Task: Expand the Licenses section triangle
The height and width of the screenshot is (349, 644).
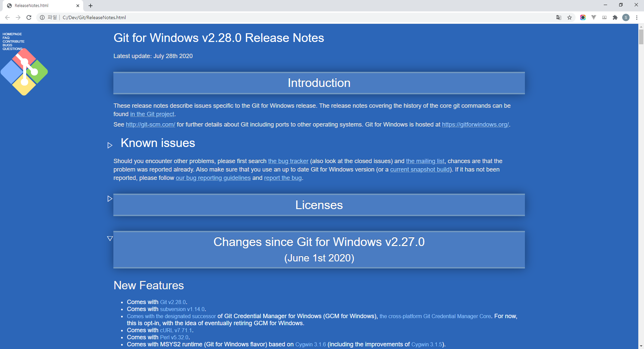Action: coord(110,199)
